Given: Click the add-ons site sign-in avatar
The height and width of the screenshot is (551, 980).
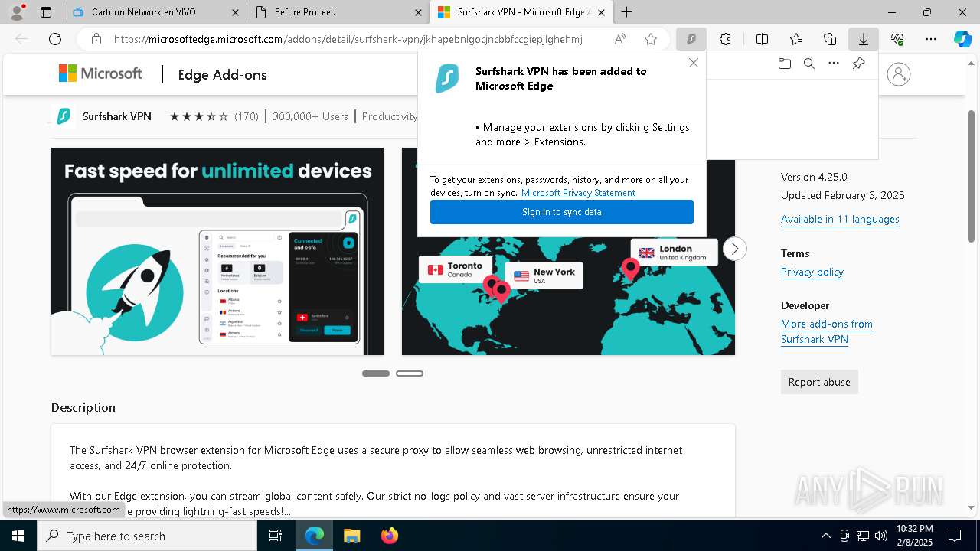Looking at the screenshot, I should (x=899, y=74).
